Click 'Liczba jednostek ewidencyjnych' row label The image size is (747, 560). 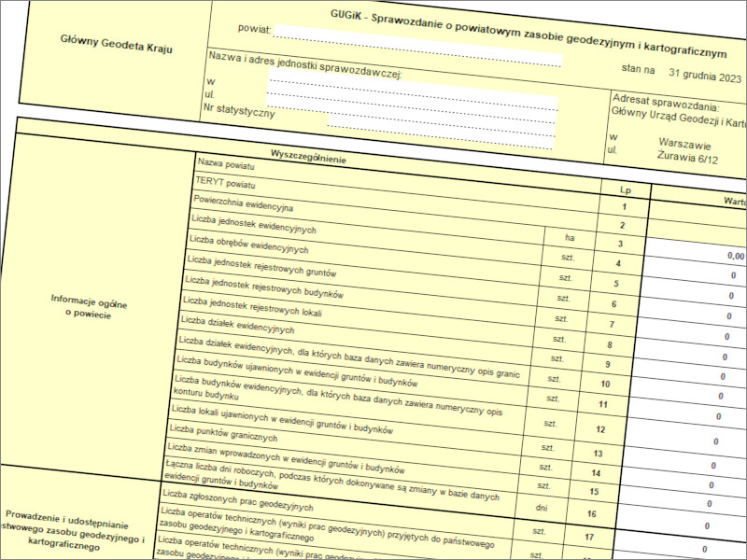point(253,224)
